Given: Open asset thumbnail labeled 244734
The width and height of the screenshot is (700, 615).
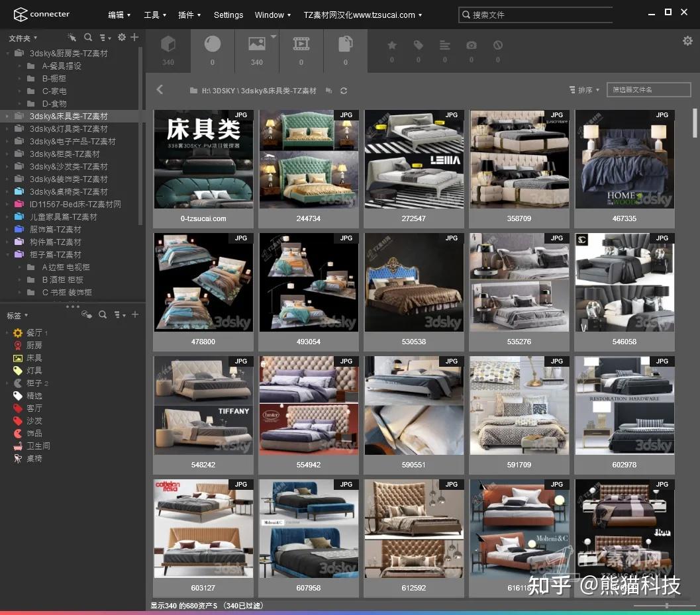Looking at the screenshot, I should [x=309, y=159].
